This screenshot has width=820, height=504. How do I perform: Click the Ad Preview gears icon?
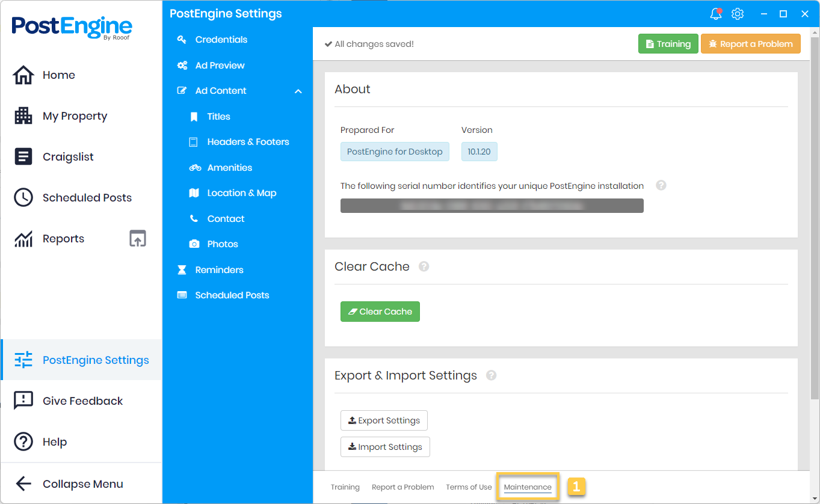pyautogui.click(x=182, y=66)
